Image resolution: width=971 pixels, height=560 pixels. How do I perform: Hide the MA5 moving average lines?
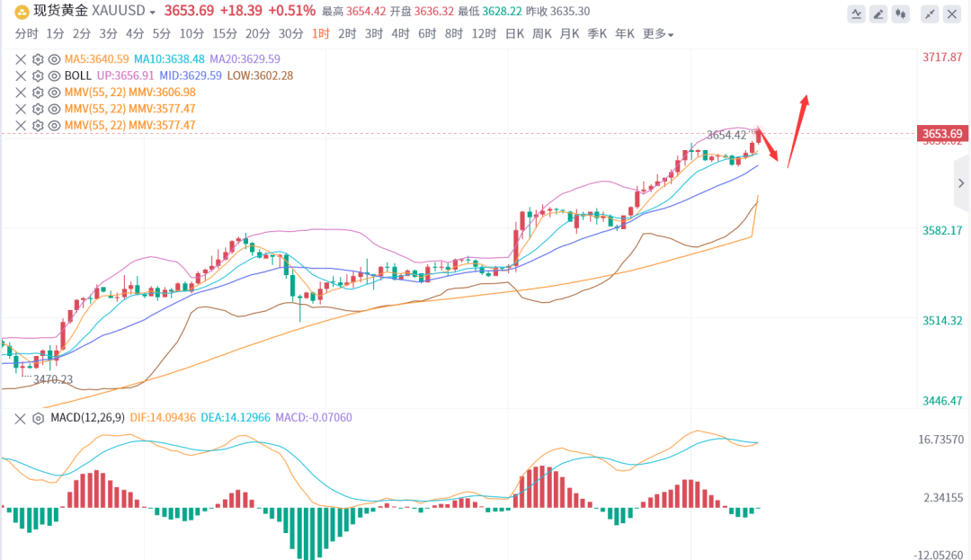point(54,59)
